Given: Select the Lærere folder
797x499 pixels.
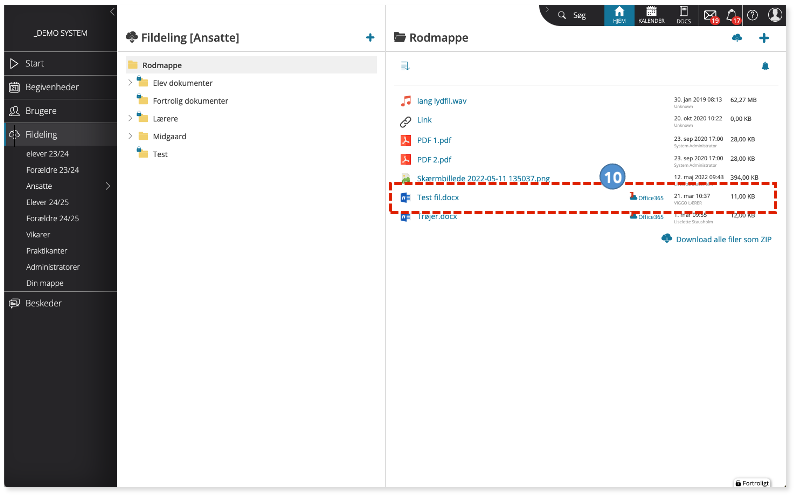Looking at the screenshot, I should click(x=165, y=118).
